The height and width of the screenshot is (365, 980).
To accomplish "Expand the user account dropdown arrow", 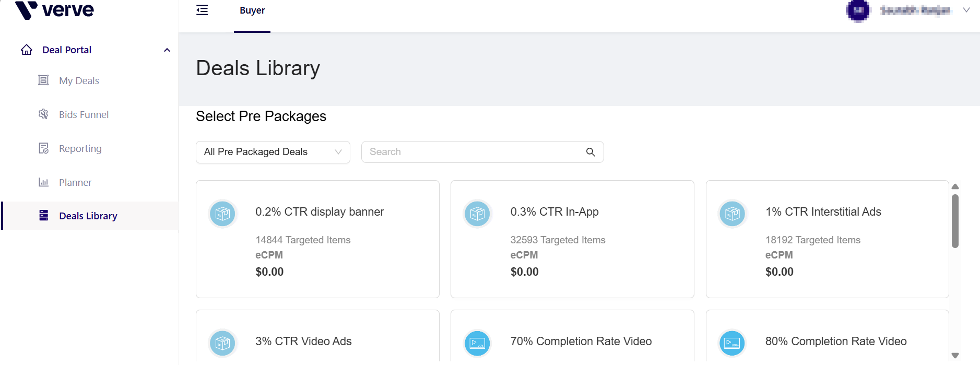I will 966,10.
